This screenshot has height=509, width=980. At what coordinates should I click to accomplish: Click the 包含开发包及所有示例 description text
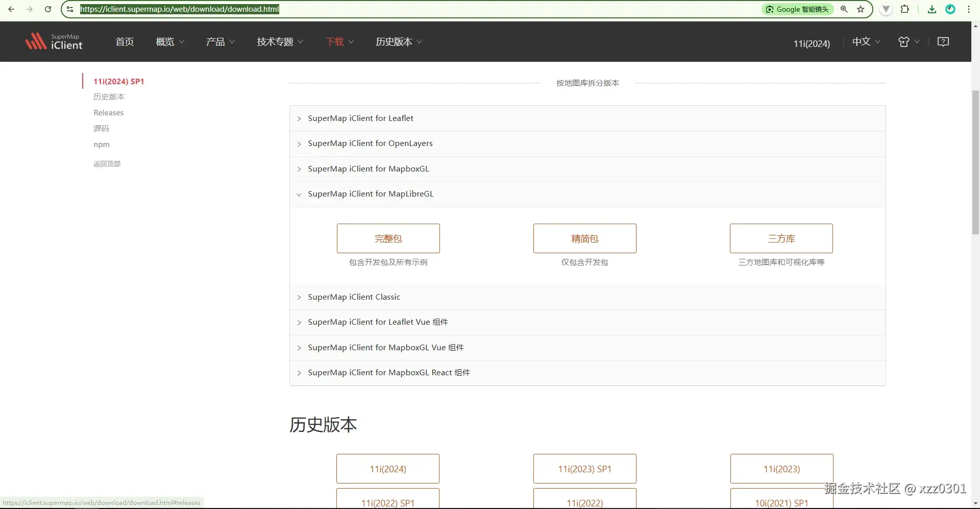(388, 262)
